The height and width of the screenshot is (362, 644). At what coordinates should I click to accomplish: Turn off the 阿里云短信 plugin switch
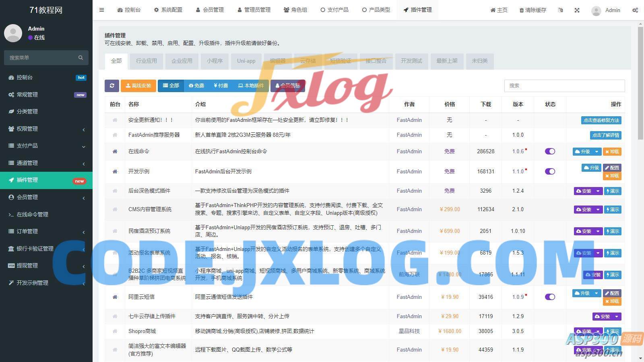click(x=550, y=297)
